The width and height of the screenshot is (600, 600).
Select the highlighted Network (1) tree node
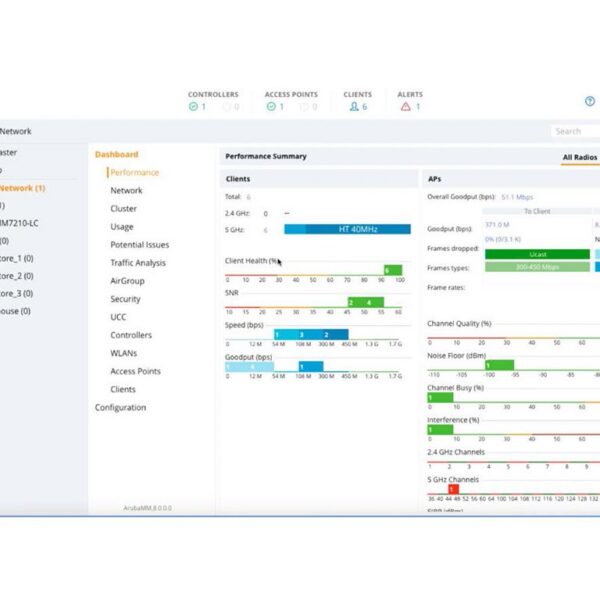tap(22, 188)
